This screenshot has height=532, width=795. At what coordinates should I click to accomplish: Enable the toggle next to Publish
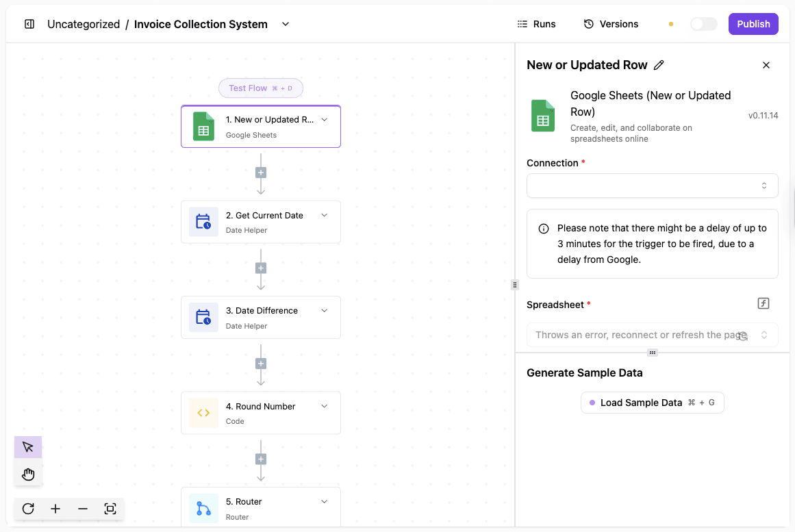coord(703,23)
